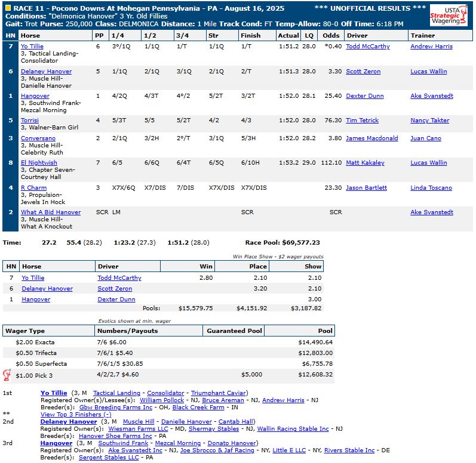Open Yo Tillie horse link in results table
The height and width of the screenshot is (463, 476).
coord(32,47)
